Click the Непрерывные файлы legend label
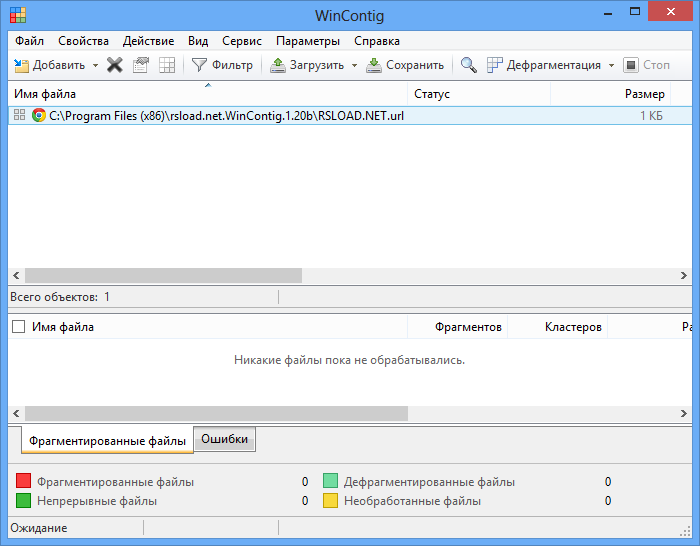Viewport: 700px width, 546px height. pyautogui.click(x=97, y=501)
